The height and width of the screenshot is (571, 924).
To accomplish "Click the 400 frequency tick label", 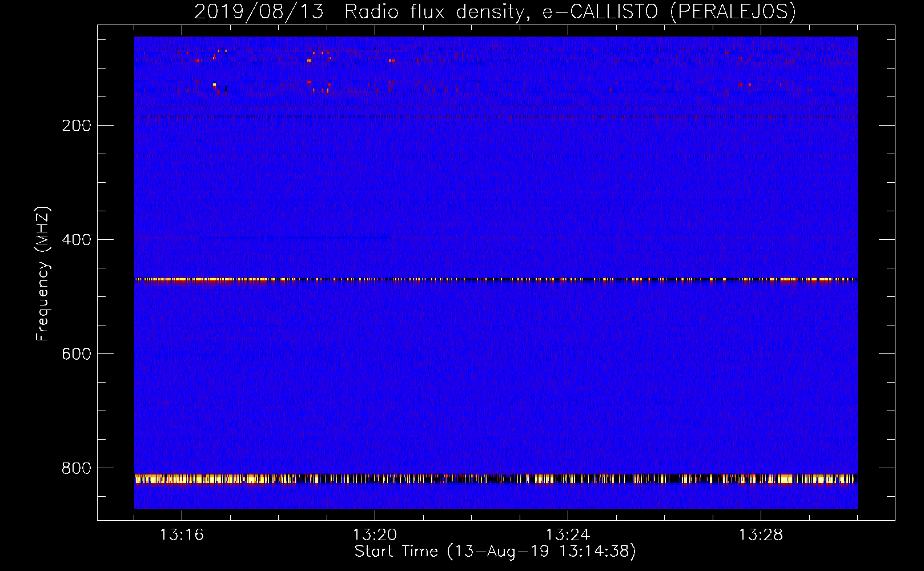I will pos(77,240).
